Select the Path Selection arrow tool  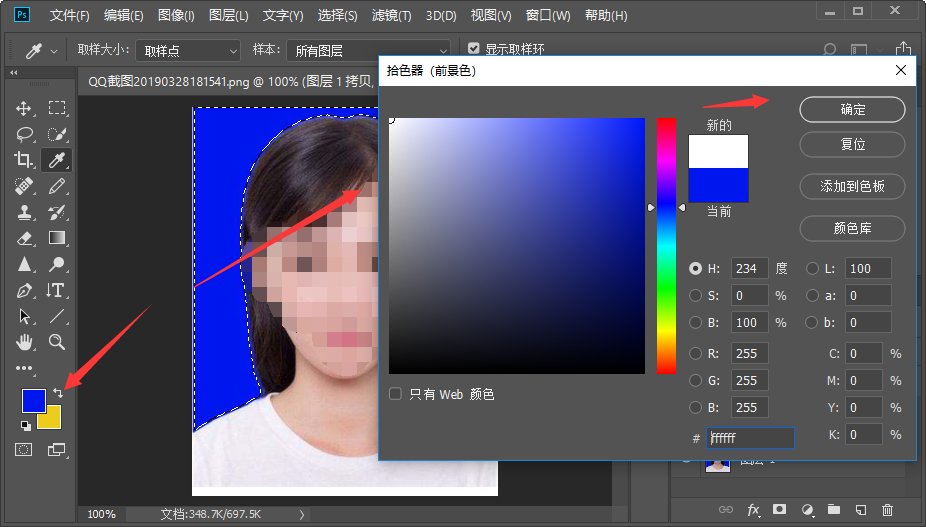[24, 316]
